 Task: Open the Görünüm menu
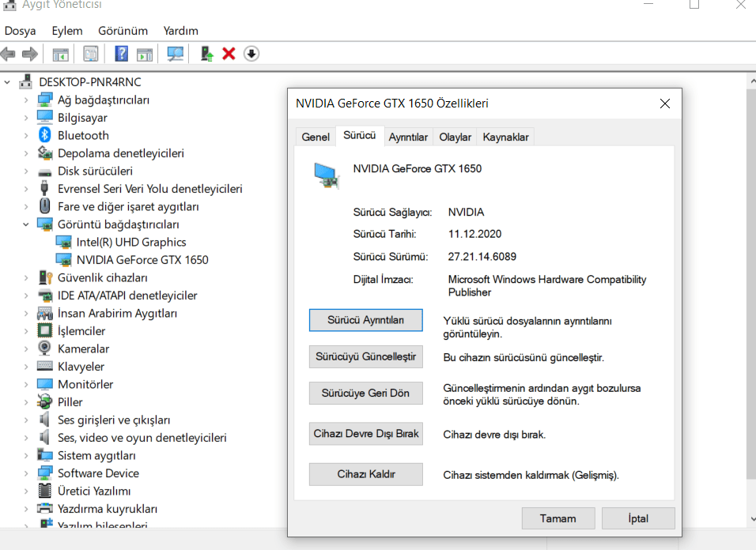pyautogui.click(x=123, y=31)
